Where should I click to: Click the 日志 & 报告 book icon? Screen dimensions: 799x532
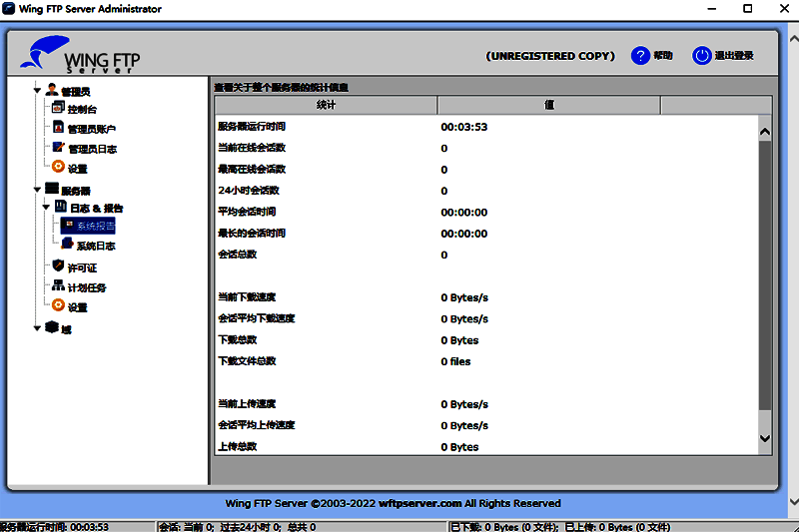click(x=61, y=207)
